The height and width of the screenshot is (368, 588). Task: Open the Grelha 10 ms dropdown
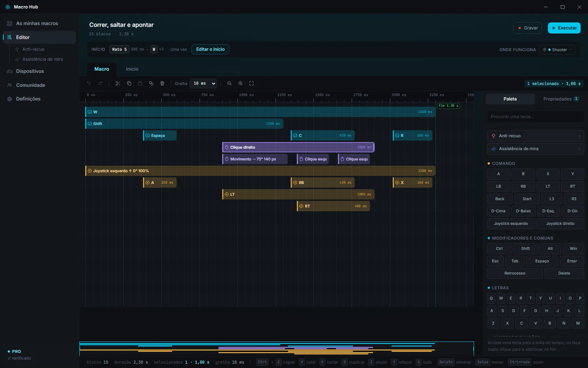203,84
